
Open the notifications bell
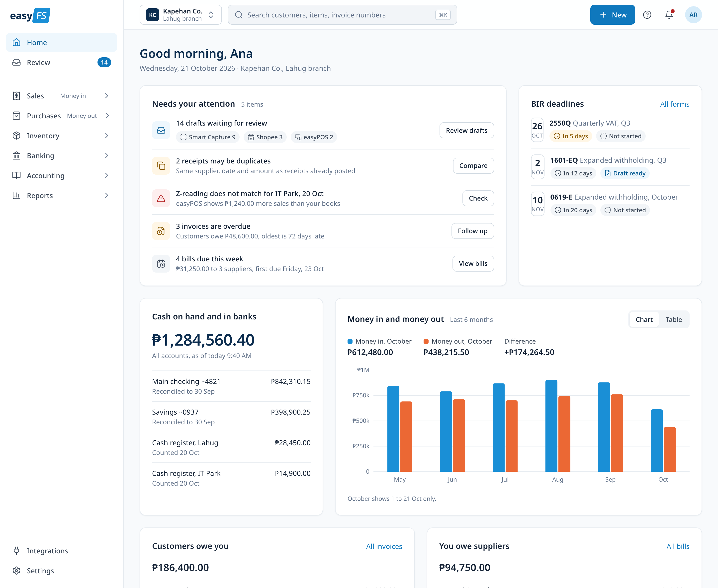coord(669,15)
